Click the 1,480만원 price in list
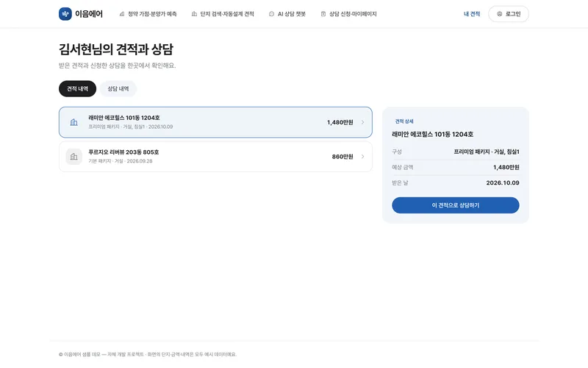This screenshot has height=368, width=588. (340, 122)
